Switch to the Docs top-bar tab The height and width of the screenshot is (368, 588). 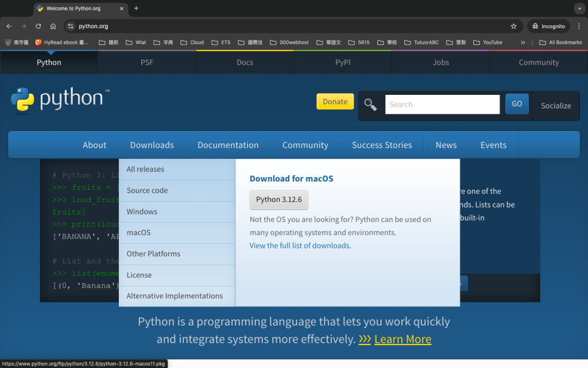tap(245, 62)
